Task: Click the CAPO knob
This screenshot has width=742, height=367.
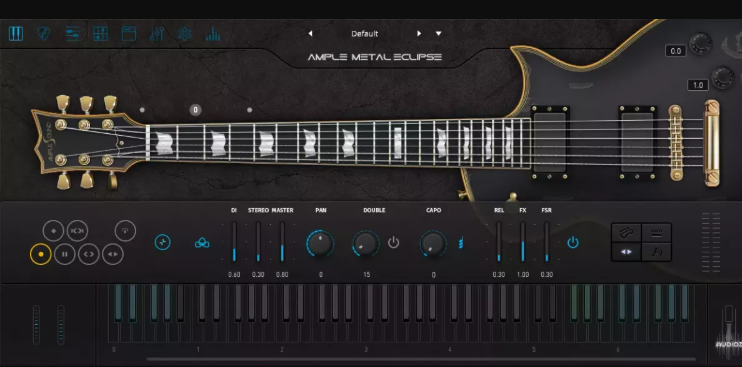Action: [x=433, y=244]
